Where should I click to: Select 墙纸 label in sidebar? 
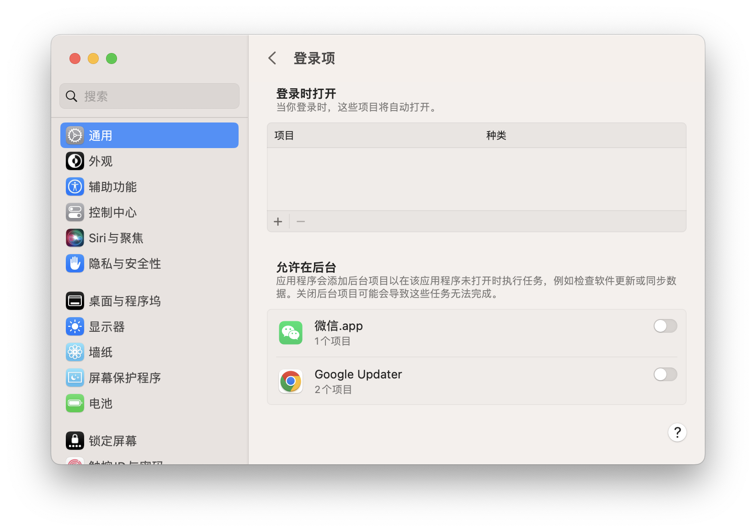coord(101,352)
